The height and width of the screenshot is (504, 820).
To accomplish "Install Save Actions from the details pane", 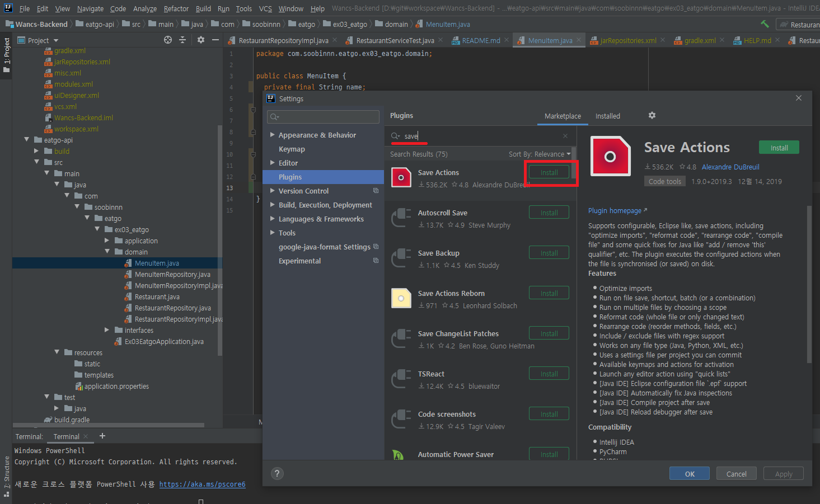I will (779, 148).
